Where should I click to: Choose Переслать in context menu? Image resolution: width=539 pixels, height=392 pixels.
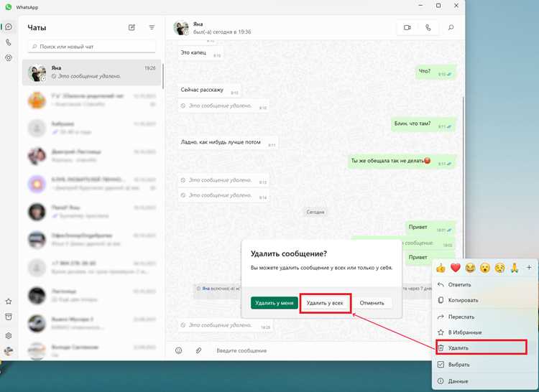pyautogui.click(x=484, y=317)
